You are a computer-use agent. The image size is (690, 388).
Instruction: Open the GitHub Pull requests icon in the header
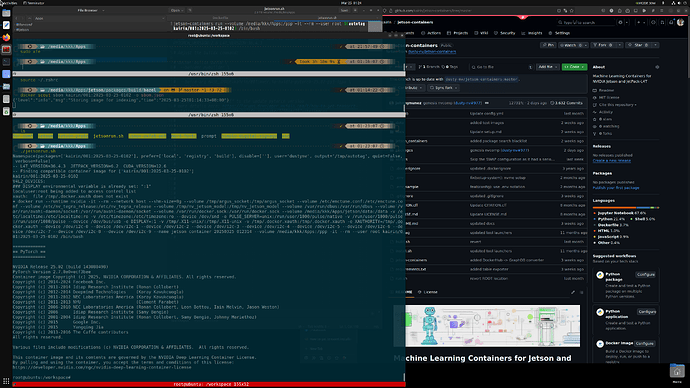[662, 22]
